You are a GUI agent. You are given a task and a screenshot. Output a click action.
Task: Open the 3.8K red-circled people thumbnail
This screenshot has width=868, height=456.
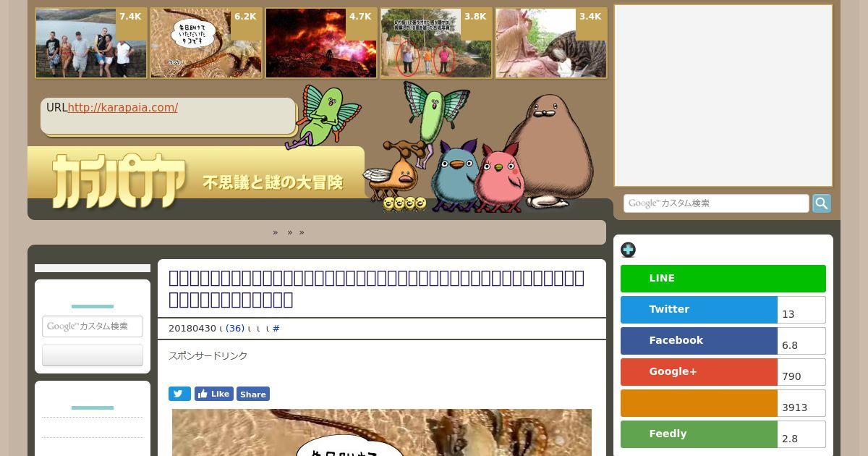(x=436, y=43)
